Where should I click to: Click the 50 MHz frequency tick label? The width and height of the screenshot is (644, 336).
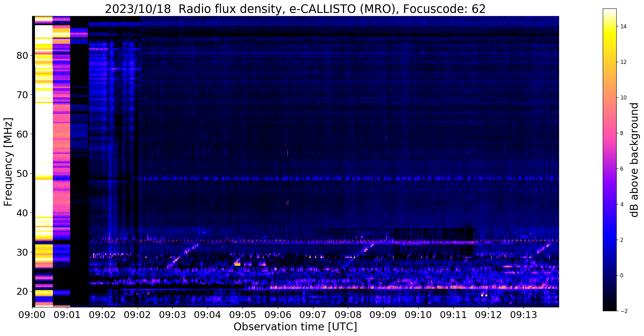(x=22, y=174)
